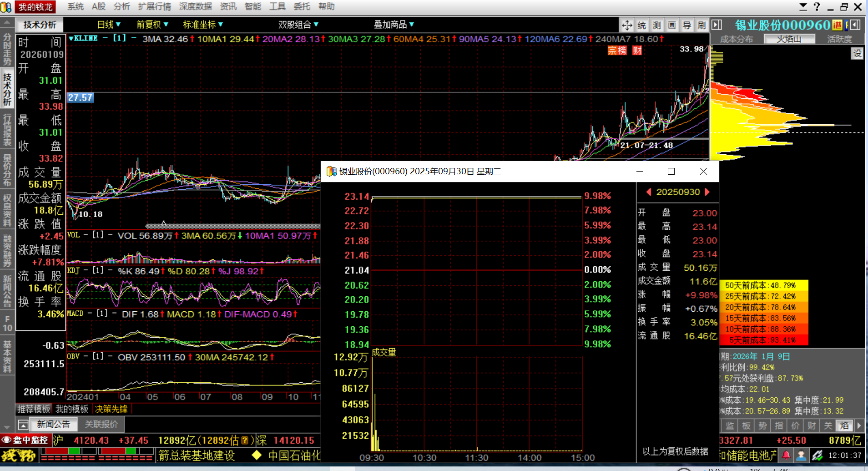Click the 技术分析 heading button
This screenshot has width=868, height=471.
coord(40,25)
